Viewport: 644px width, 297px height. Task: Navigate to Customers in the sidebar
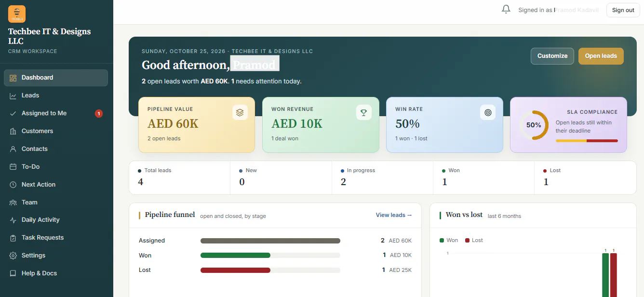point(56,131)
